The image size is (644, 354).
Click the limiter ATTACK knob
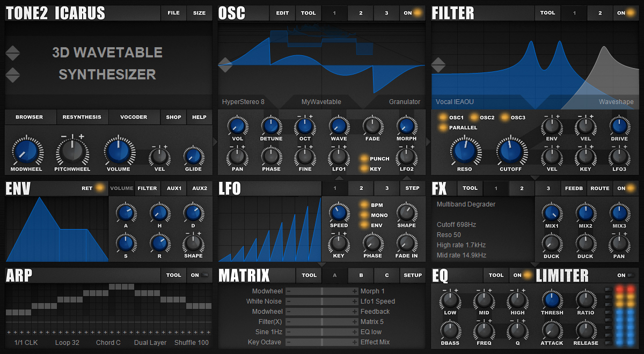coord(552,330)
